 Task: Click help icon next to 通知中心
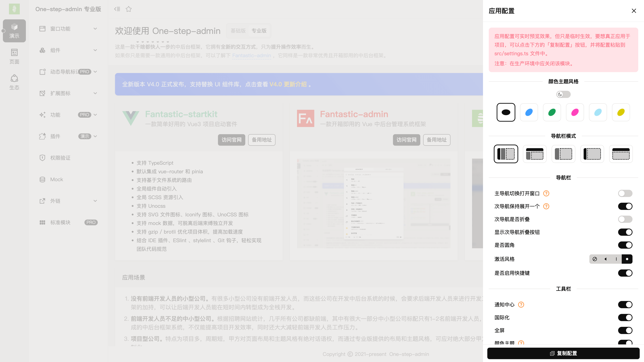[521, 305]
